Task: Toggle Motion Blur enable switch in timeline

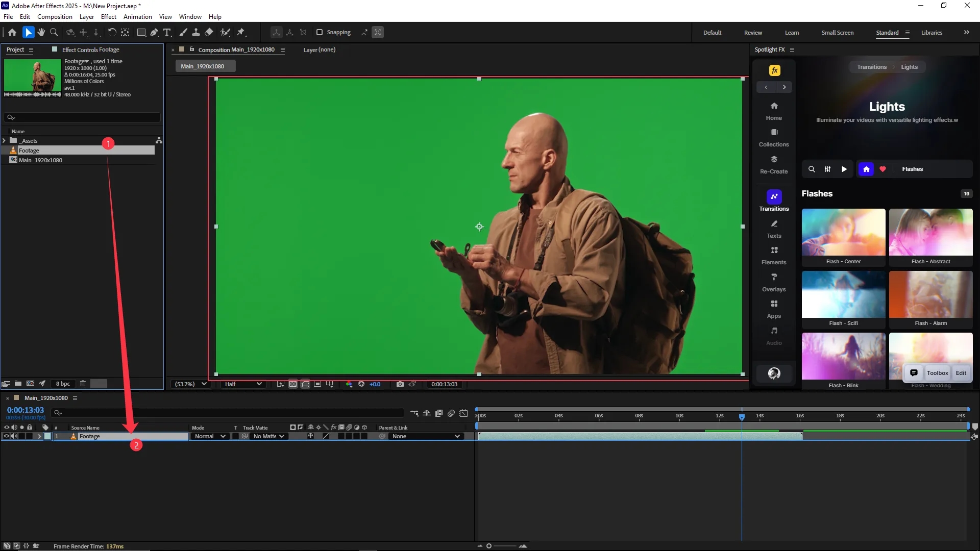Action: [x=451, y=413]
